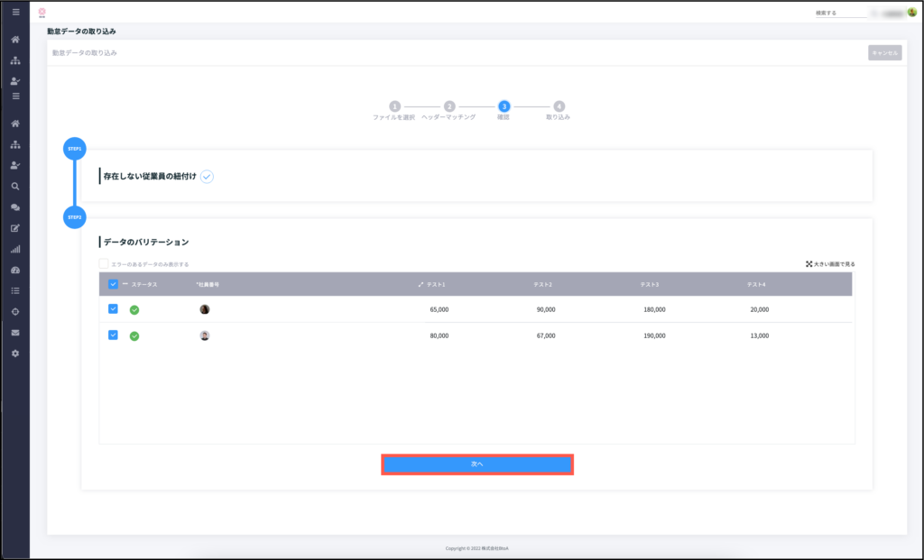Open the settings gear icon in sidebar

click(15, 353)
